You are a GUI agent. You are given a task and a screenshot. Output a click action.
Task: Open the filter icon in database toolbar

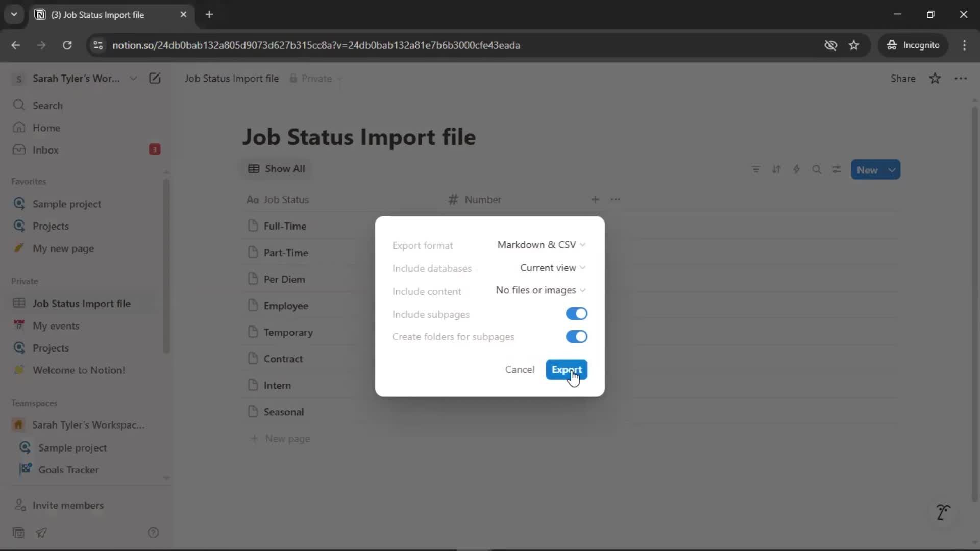(756, 170)
